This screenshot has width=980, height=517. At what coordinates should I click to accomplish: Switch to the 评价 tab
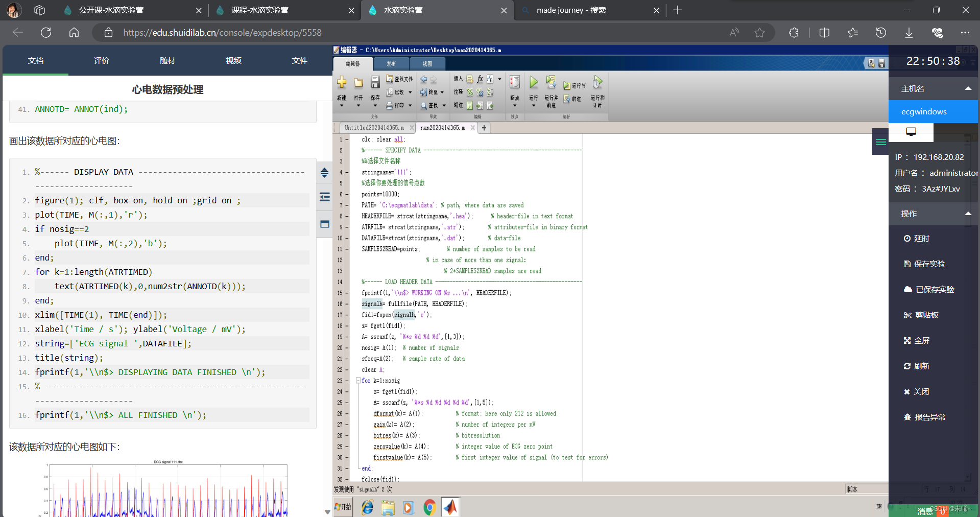coord(102,60)
